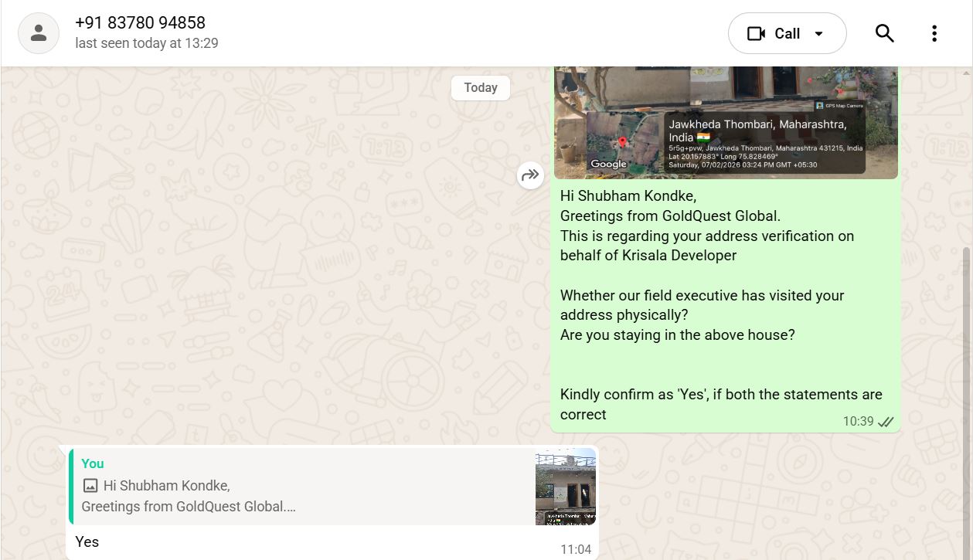Click the +91 83780 94858 contact name

click(x=140, y=23)
